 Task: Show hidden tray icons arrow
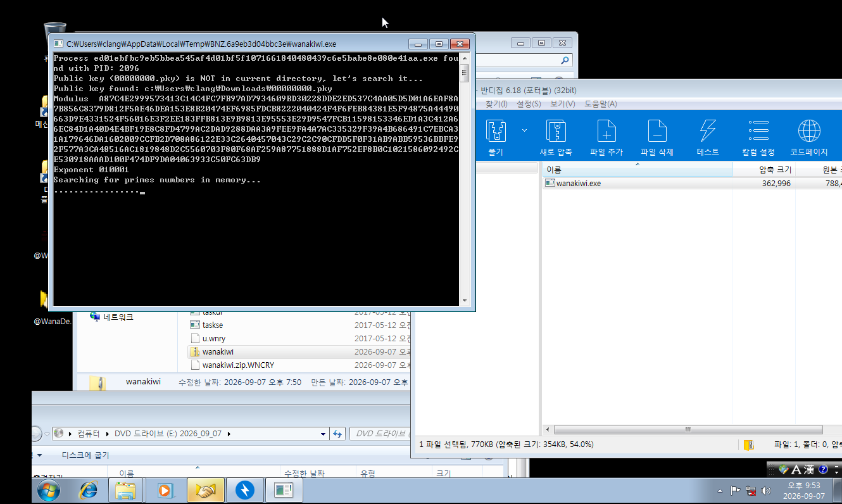coord(720,491)
